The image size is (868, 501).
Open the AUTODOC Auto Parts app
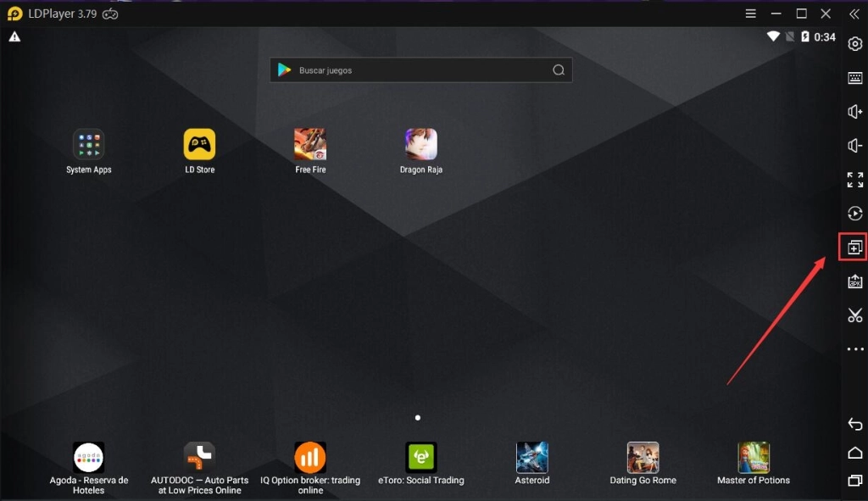[x=199, y=457]
